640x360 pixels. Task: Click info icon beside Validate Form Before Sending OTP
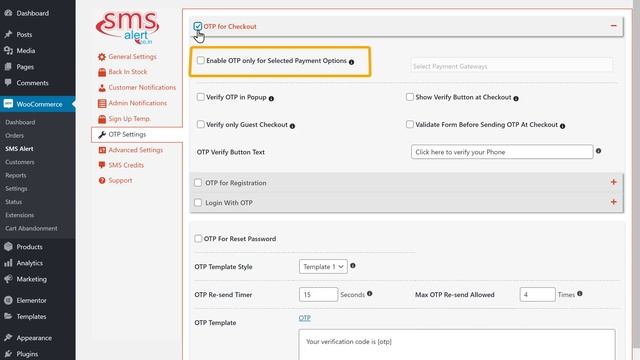click(x=562, y=126)
